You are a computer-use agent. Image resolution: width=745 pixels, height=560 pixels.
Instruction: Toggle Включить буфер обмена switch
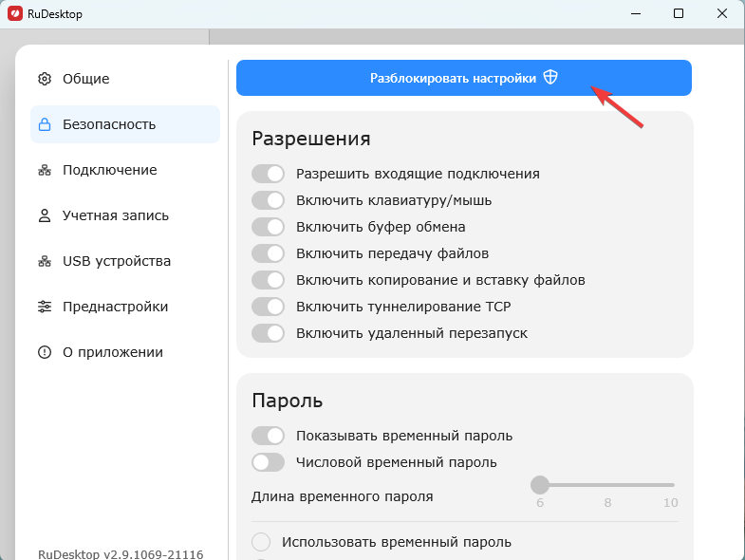[x=268, y=227]
